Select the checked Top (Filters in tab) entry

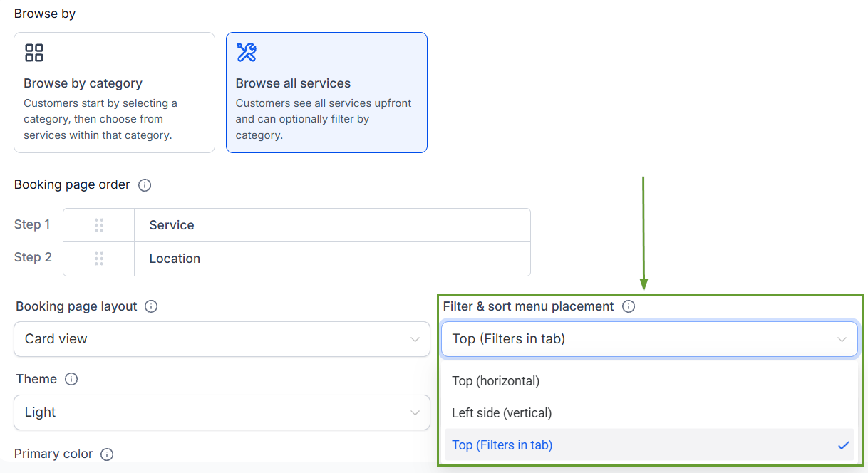click(649, 445)
